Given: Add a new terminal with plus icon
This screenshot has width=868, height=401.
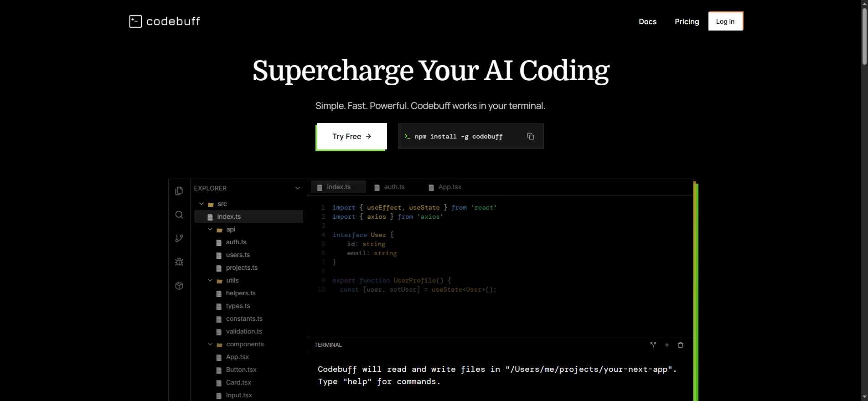Looking at the screenshot, I should pyautogui.click(x=667, y=345).
